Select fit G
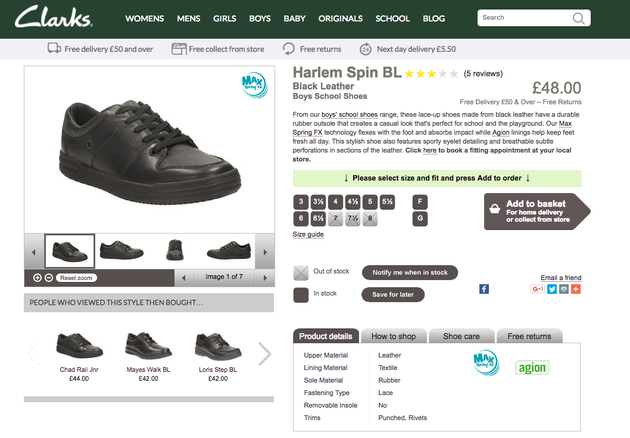The width and height of the screenshot is (630, 438). [x=420, y=219]
